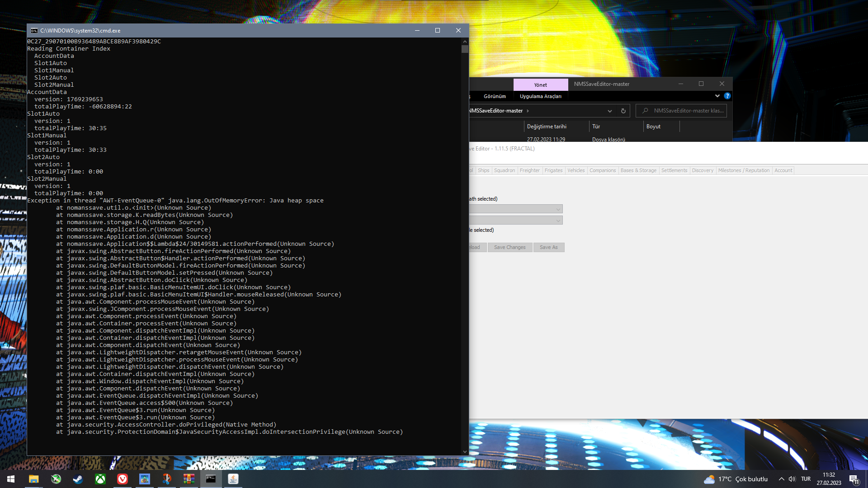Refresh the NMSSaveEditor-master folder view

[x=623, y=111]
